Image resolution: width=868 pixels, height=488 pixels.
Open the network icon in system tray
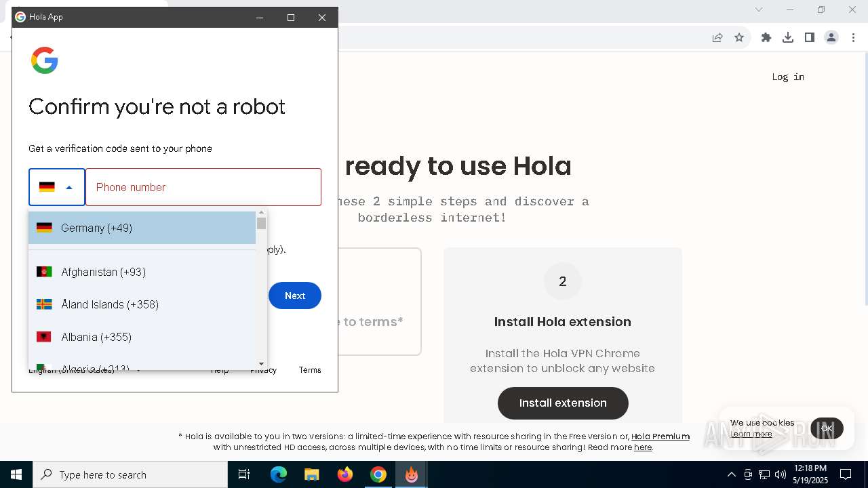pos(764,474)
